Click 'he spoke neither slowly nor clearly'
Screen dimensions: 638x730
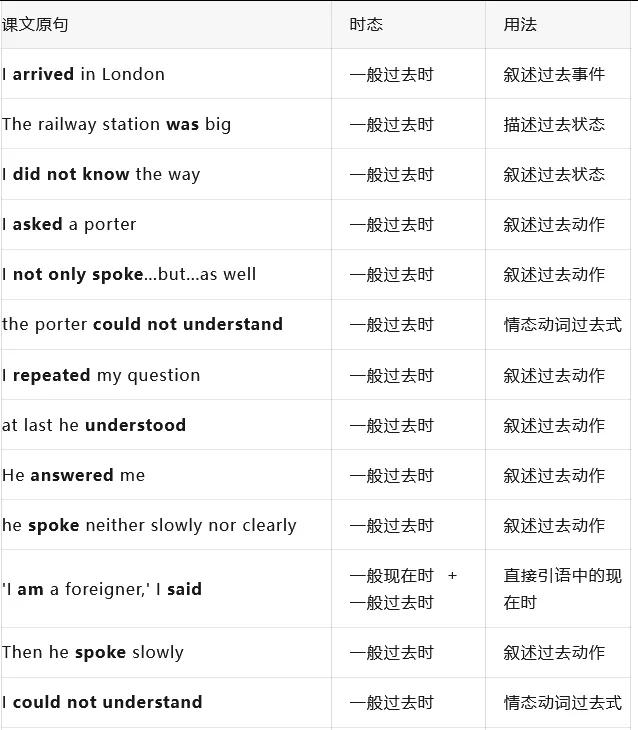(149, 525)
